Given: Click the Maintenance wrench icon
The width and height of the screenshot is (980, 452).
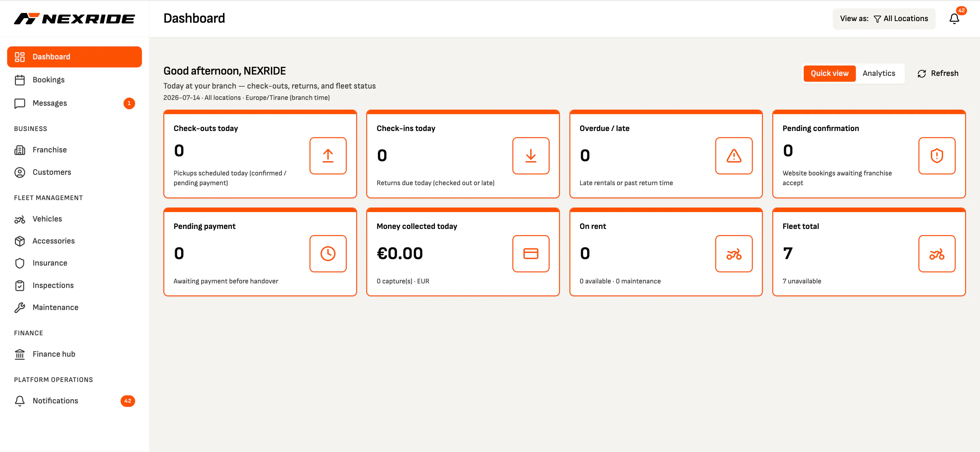Looking at the screenshot, I should coord(20,307).
